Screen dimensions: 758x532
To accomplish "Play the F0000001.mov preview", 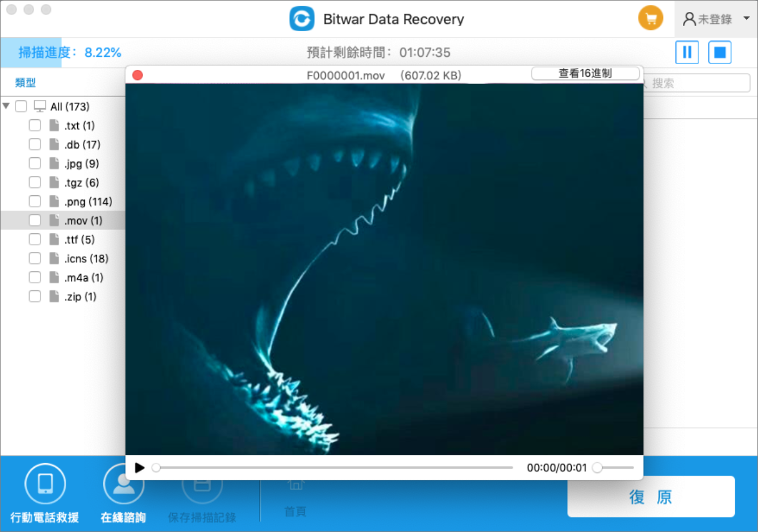I will point(139,468).
